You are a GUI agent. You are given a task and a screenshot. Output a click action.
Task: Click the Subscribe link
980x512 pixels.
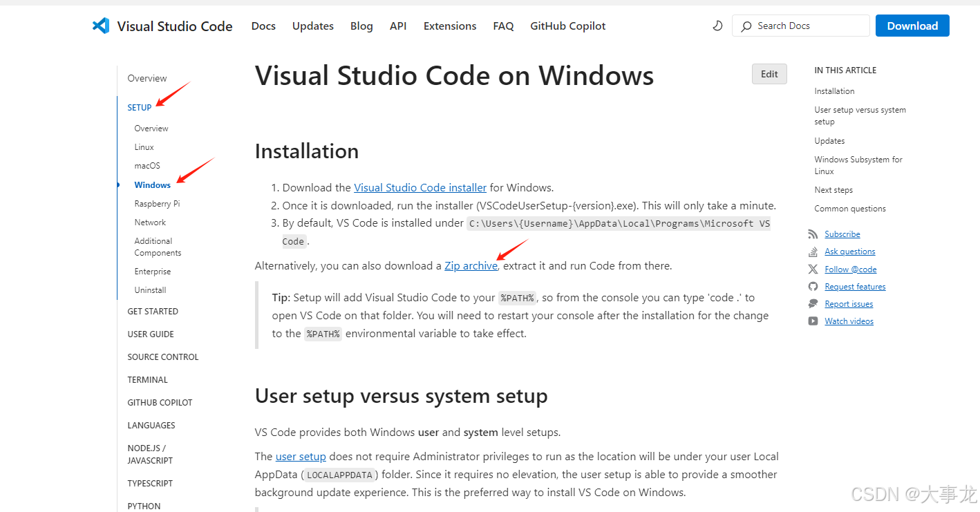coord(842,234)
